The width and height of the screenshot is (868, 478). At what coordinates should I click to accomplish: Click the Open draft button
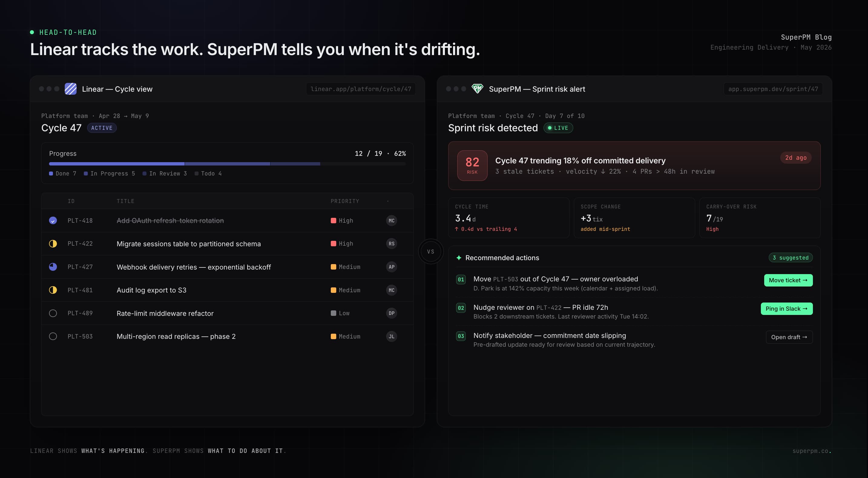(x=789, y=337)
